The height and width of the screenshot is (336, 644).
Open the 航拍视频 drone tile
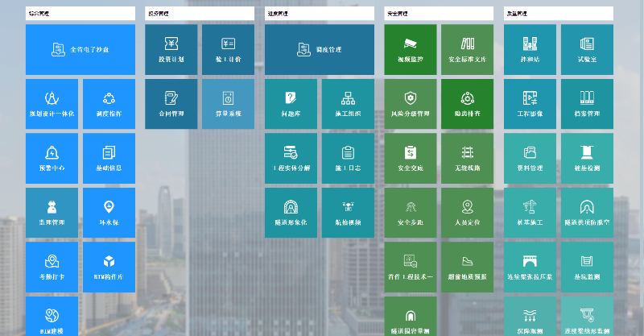tap(348, 213)
